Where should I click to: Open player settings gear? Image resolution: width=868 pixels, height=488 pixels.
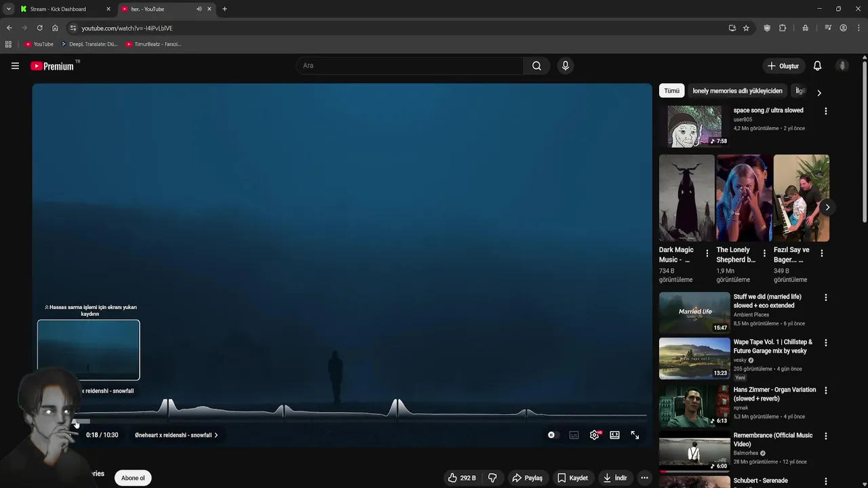(x=594, y=435)
